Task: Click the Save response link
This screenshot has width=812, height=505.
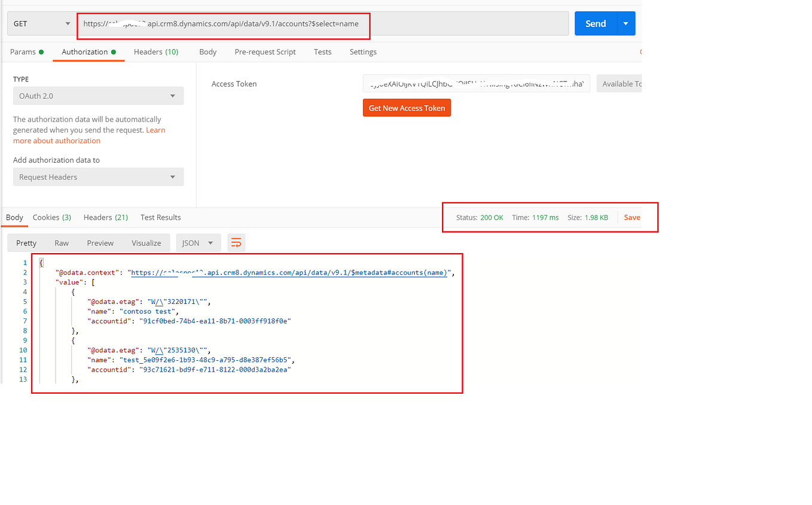Action: point(632,217)
